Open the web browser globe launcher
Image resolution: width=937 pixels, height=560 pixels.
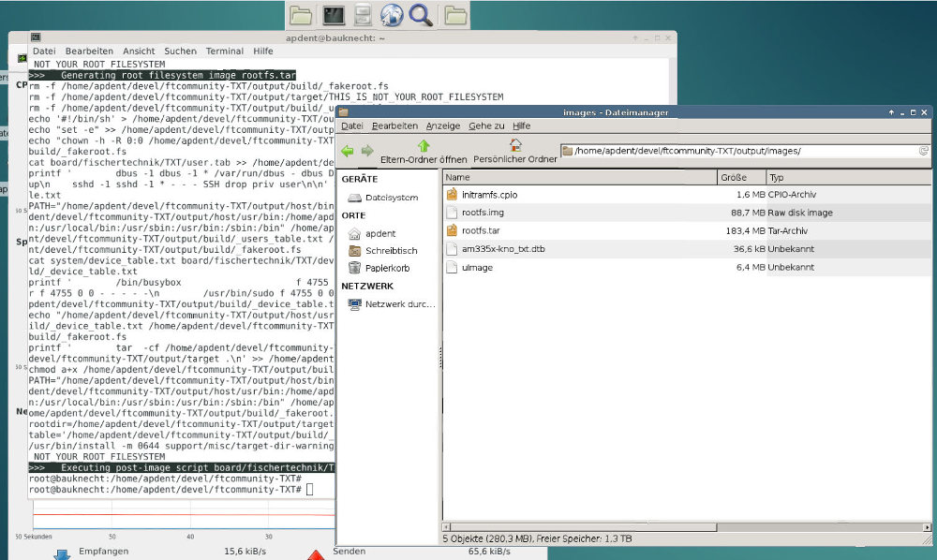tap(392, 14)
